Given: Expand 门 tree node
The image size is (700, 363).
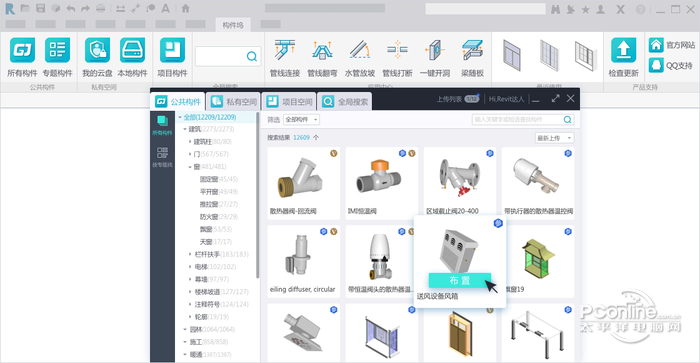Looking at the screenshot, I should (190, 154).
